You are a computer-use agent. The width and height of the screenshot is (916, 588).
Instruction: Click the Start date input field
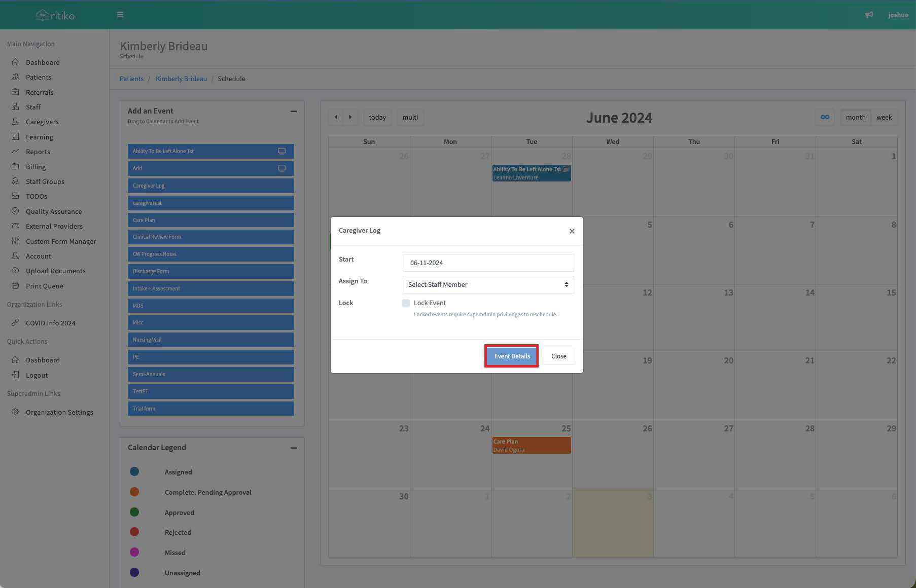[488, 263]
